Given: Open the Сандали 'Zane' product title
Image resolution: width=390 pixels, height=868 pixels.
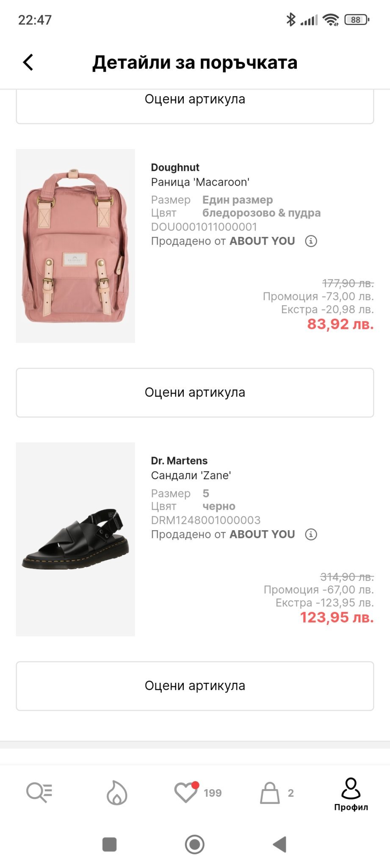Looking at the screenshot, I should click(x=191, y=476).
